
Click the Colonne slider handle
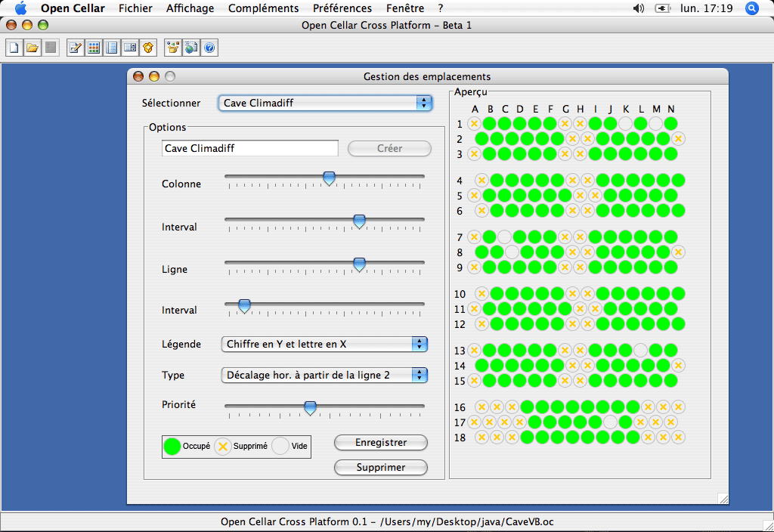329,178
